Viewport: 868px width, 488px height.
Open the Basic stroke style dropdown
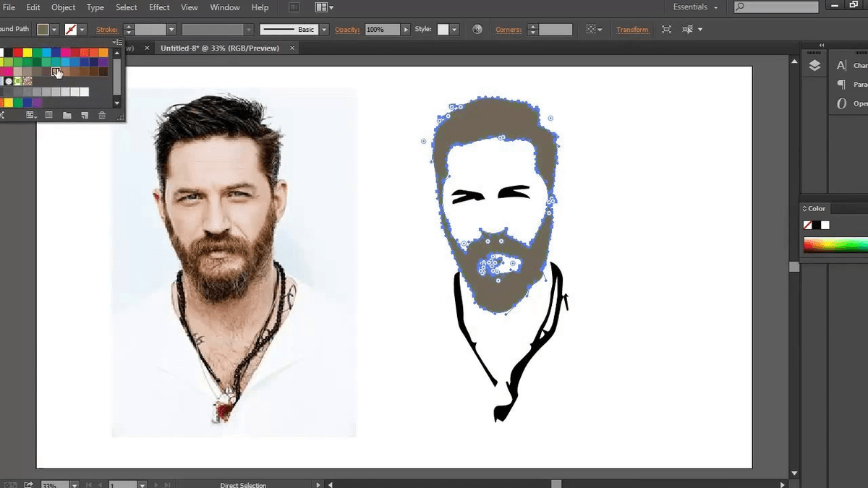pyautogui.click(x=323, y=29)
